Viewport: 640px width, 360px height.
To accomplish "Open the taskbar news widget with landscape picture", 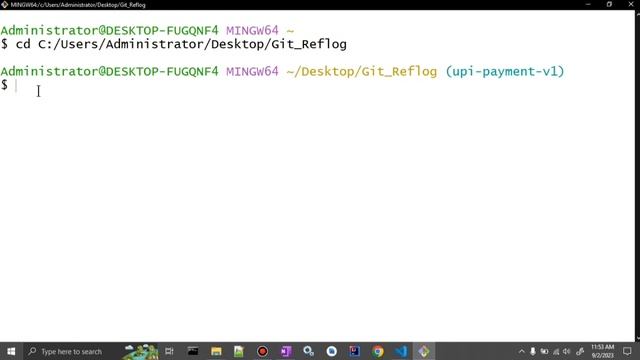I will [141, 351].
